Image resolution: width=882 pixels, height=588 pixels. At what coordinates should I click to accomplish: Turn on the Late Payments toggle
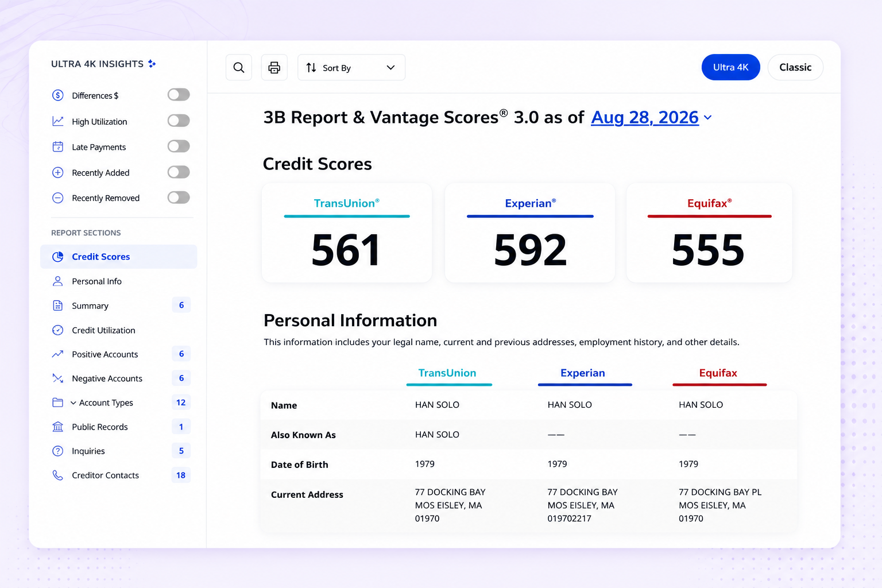click(179, 146)
